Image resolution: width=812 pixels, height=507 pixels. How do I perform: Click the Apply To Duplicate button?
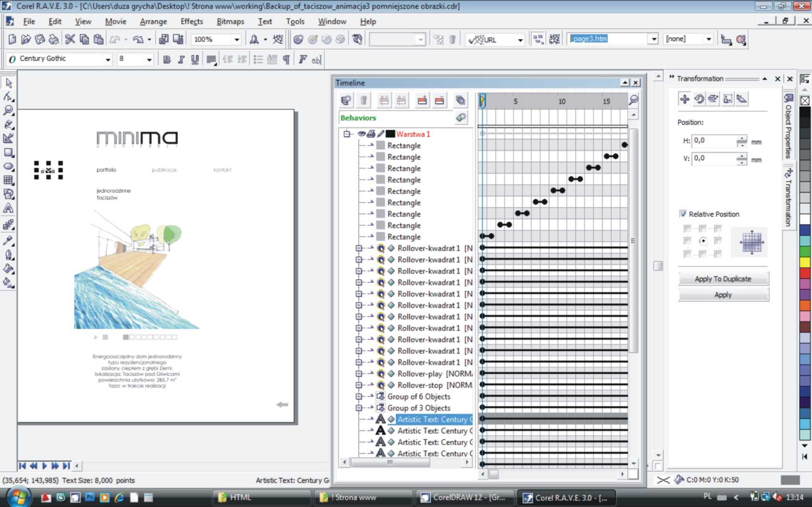pyautogui.click(x=723, y=279)
